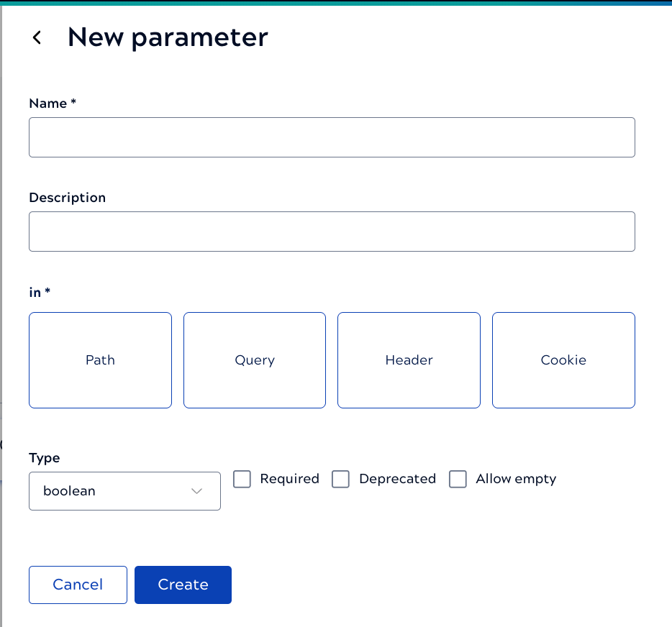Select the Cookie location tile
Screen dimensions: 672x627
[563, 360]
